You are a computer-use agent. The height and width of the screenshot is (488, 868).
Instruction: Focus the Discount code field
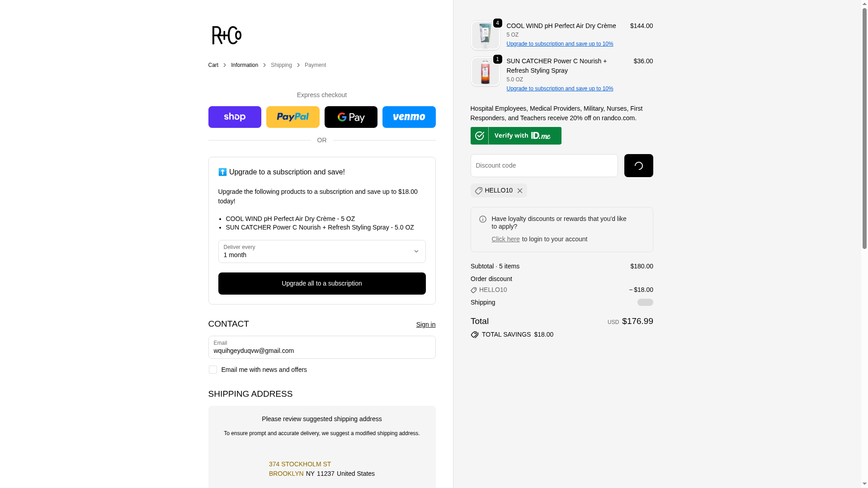(544, 165)
